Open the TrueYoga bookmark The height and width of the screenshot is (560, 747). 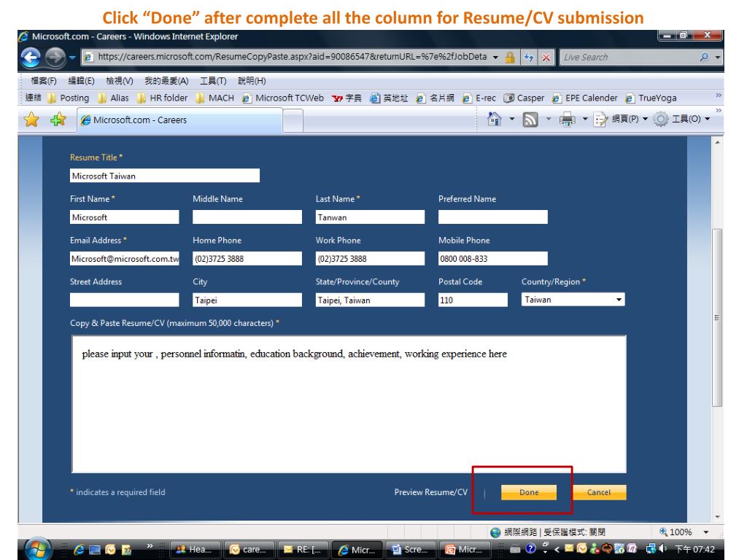pyautogui.click(x=651, y=98)
